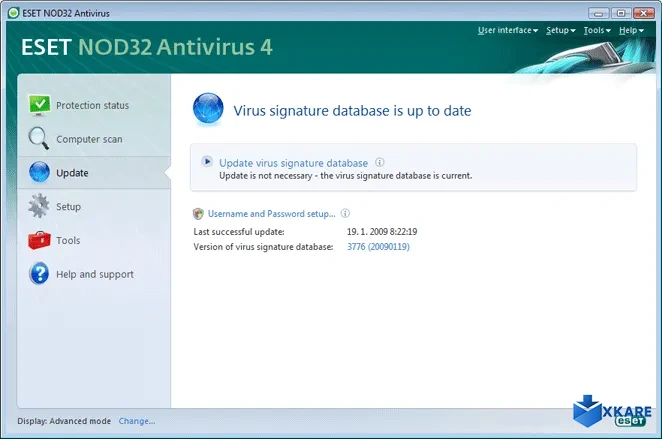Click the info icon after Username and Password setup

(345, 213)
